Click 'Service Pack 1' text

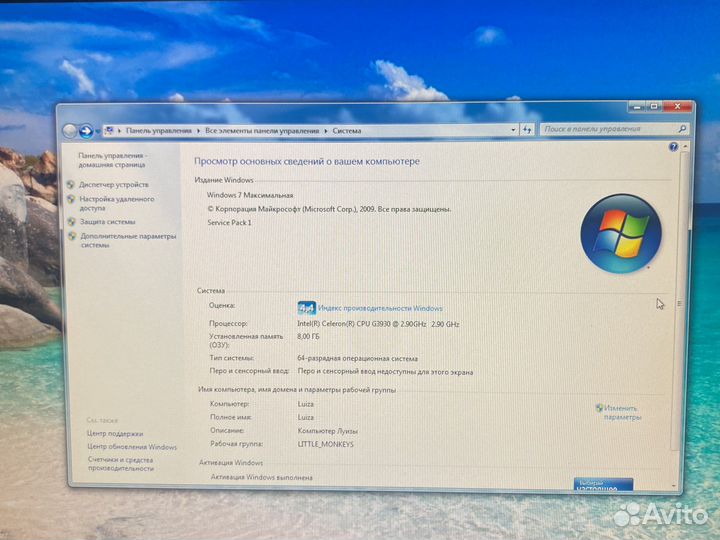pyautogui.click(x=229, y=223)
